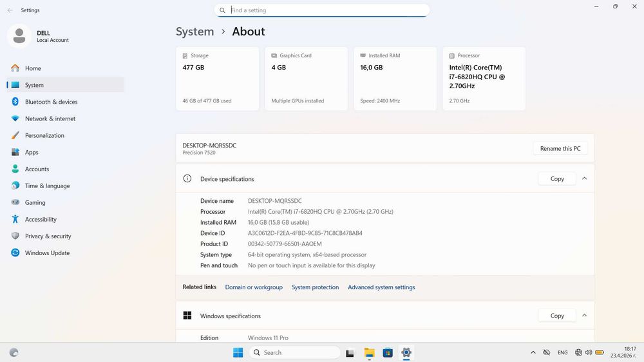Select the Installed RAM value 16,0 GB (15,8 GB usable)
Viewport: 644px width, 362px height.
[x=278, y=222]
